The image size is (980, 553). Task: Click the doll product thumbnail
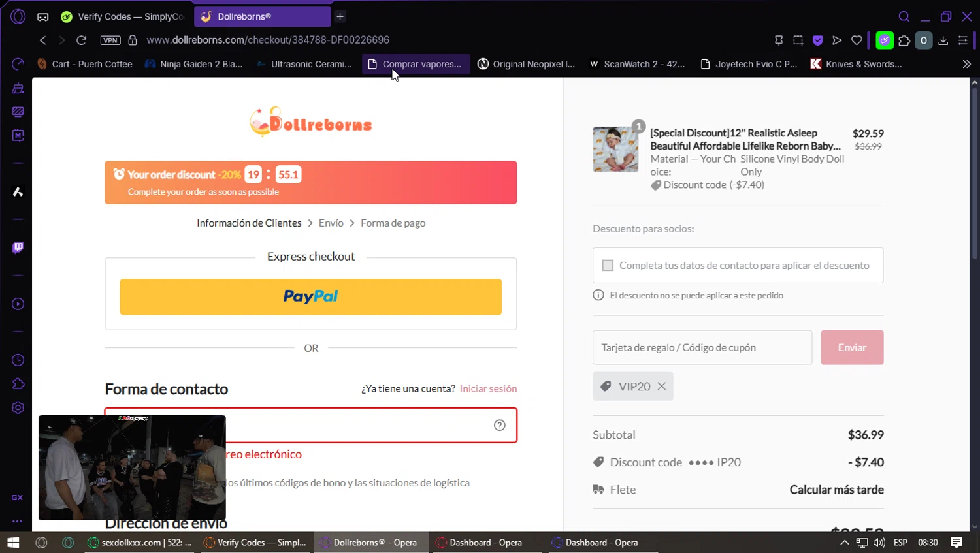point(615,150)
